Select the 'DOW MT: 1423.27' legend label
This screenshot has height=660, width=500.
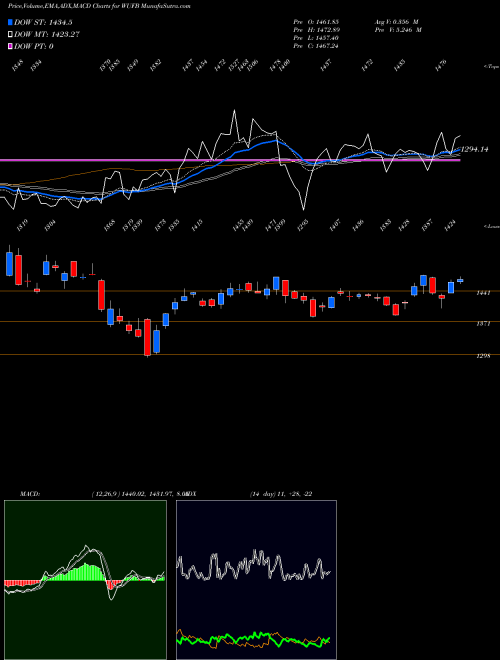coord(47,35)
